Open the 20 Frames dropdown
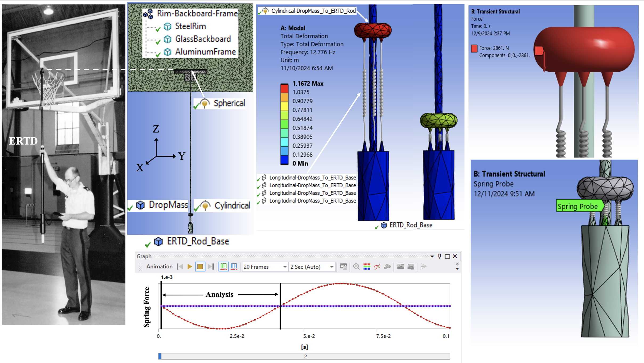Screen dimensions: 644x363 coord(285,267)
